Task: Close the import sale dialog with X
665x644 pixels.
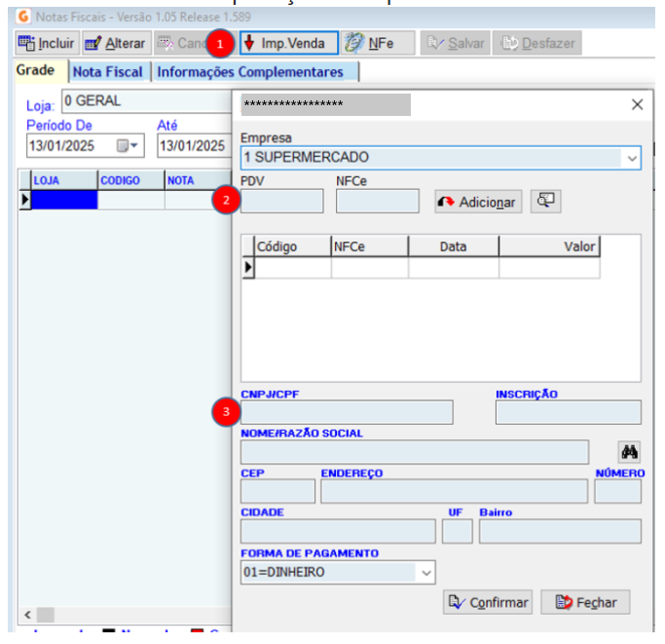Action: 637,104
